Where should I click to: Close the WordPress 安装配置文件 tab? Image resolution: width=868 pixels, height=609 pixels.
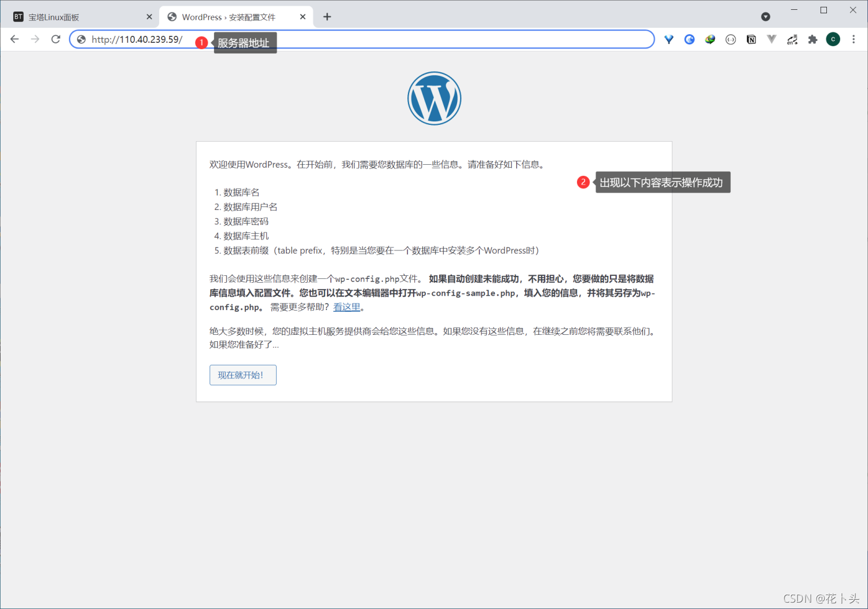[303, 17]
